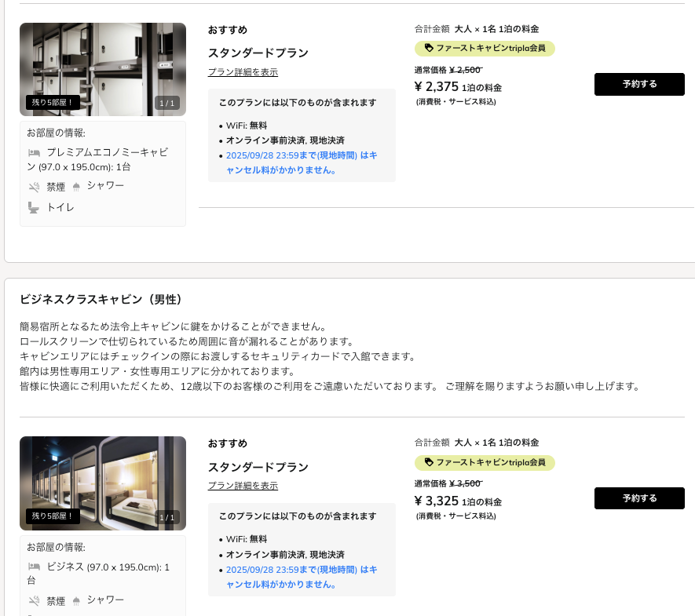Screen dimensions: 695x616
Task: Click the toilet icon beside トイレ
Action: coord(34,207)
